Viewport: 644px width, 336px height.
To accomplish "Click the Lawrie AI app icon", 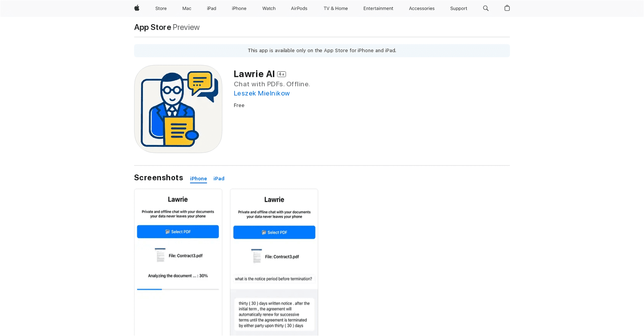I will [178, 109].
